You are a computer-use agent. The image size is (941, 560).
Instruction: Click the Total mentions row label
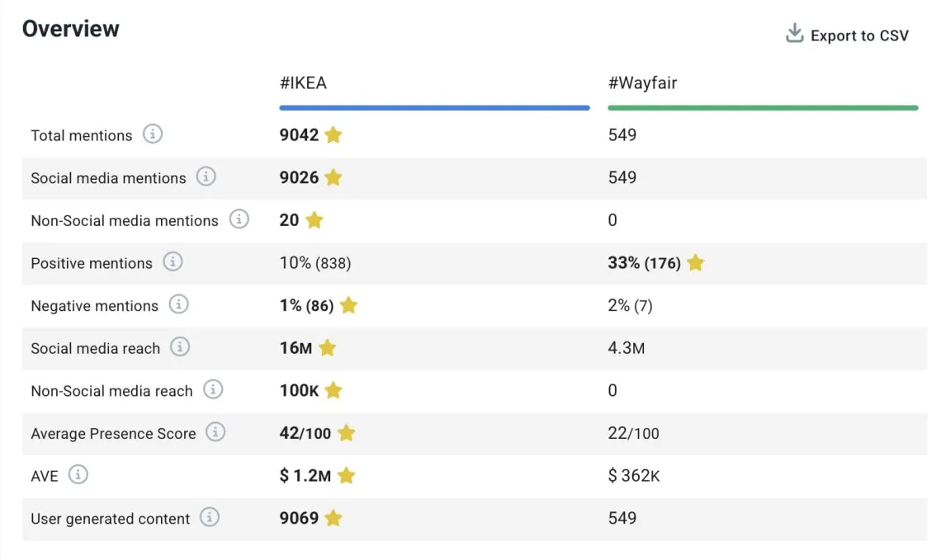coord(82,135)
